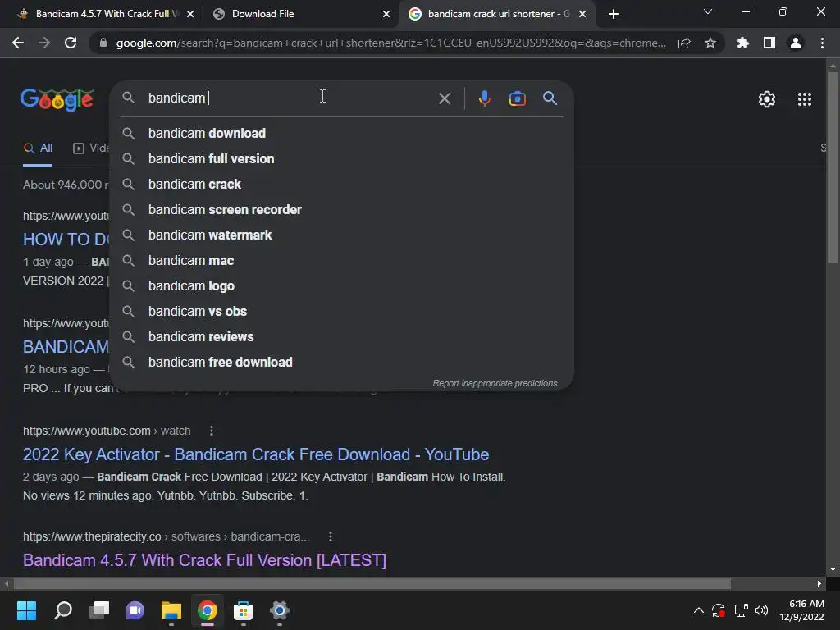Select suggestion bandicam free download
The width and height of the screenshot is (840, 630).
click(x=342, y=362)
